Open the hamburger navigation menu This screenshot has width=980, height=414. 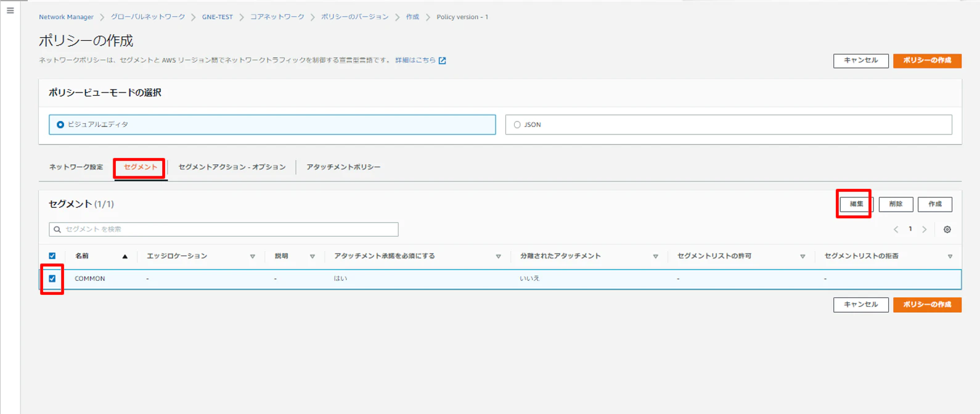click(10, 10)
